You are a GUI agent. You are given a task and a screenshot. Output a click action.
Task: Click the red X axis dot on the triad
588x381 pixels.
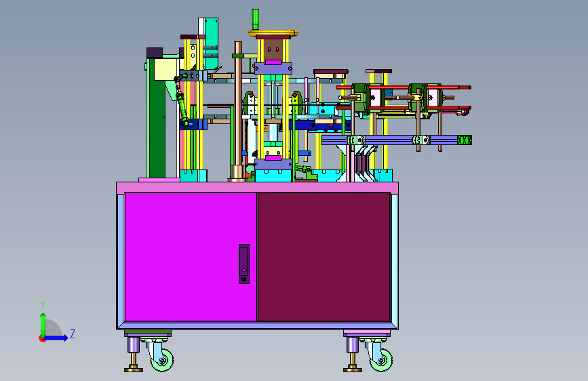click(x=42, y=338)
